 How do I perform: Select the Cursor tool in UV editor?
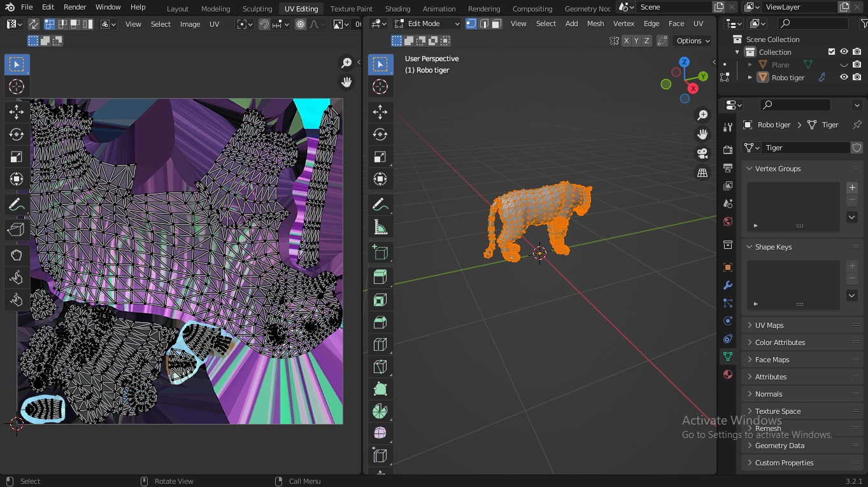click(17, 87)
